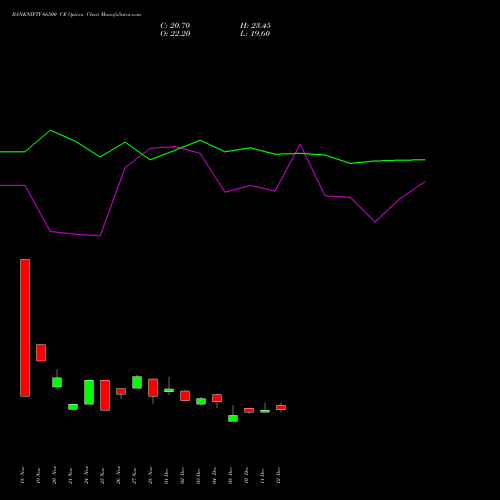The height and width of the screenshot is (500, 500).
Task: Click the 27 Nov date label
Action: [134, 475]
